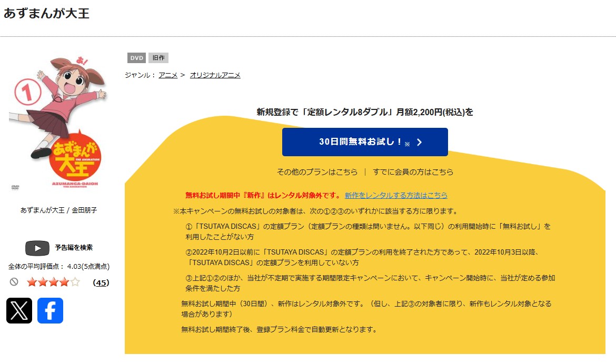Select the second rating star
This screenshot has width=616, height=364.
[43, 282]
